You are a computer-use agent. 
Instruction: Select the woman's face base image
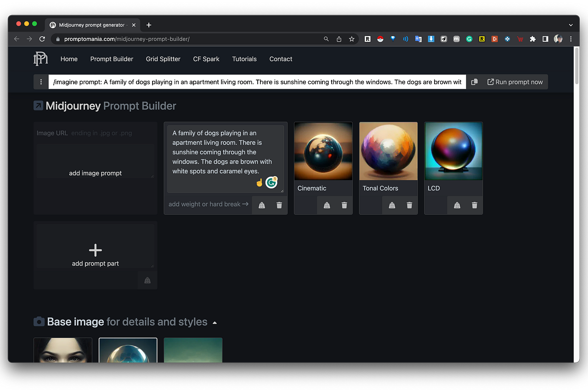pos(63,350)
